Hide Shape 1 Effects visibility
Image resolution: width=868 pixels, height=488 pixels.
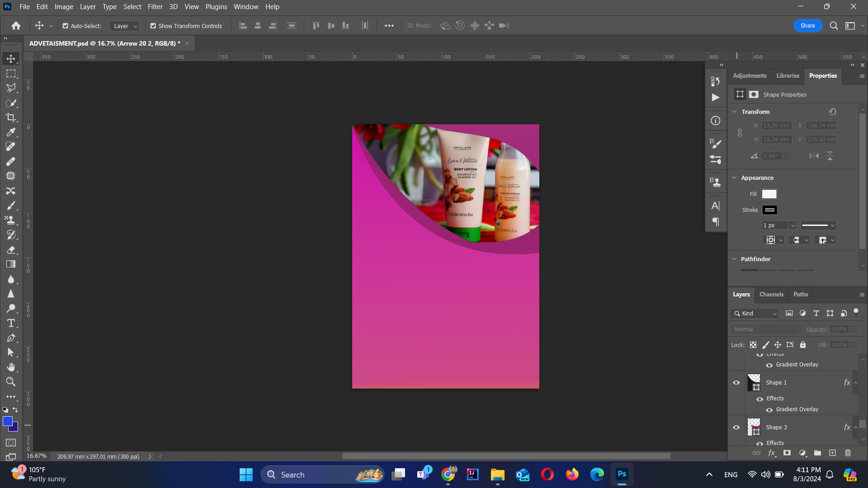[759, 399]
